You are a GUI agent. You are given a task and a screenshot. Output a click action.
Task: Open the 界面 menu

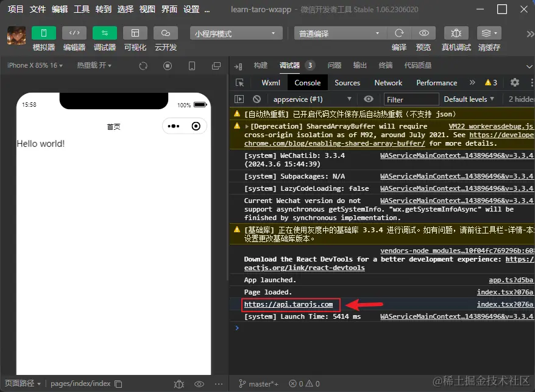169,9
